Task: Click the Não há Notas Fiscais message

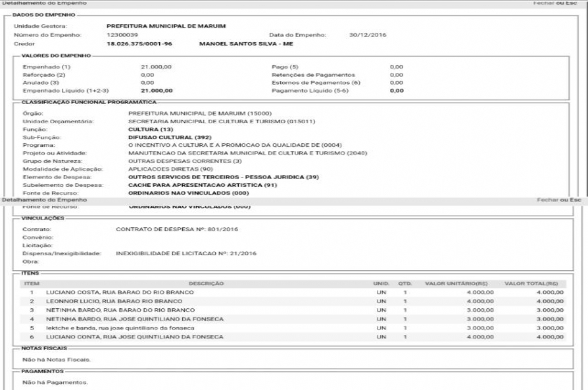Action: (x=56, y=359)
